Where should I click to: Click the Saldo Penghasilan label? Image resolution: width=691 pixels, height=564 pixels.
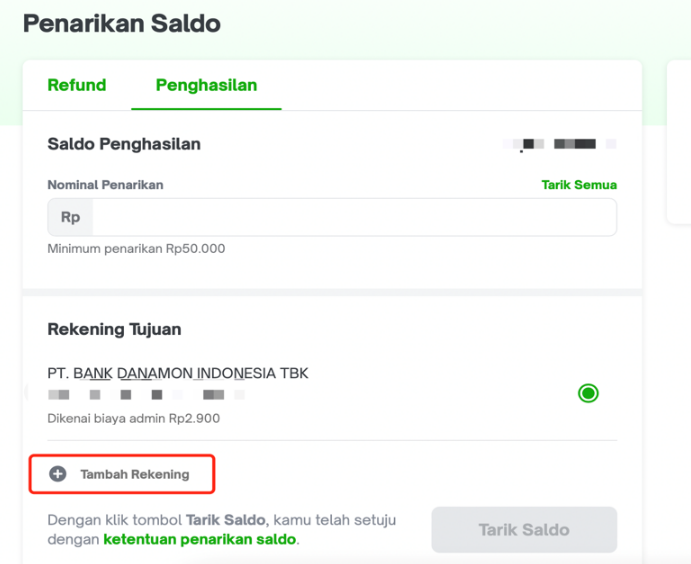click(x=124, y=144)
